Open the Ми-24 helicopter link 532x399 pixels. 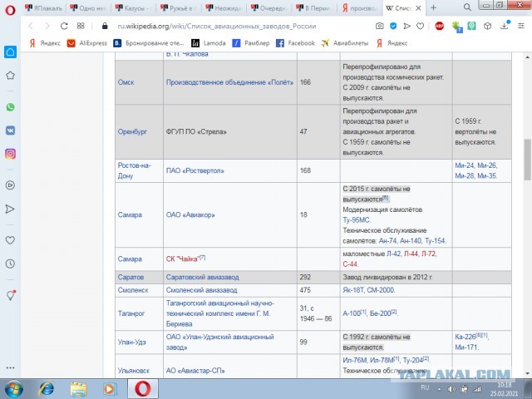click(465, 165)
